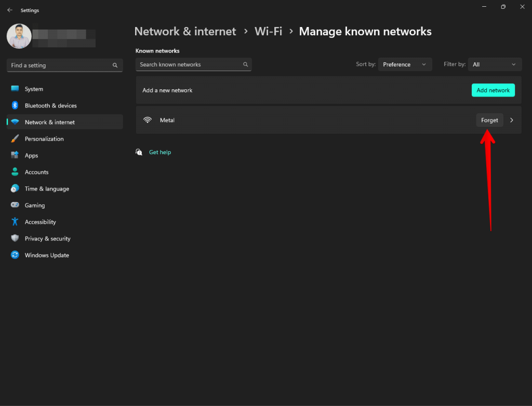Viewport: 532px width, 406px height.
Task: Click the Personalization paintbrush icon
Action: pyautogui.click(x=15, y=139)
